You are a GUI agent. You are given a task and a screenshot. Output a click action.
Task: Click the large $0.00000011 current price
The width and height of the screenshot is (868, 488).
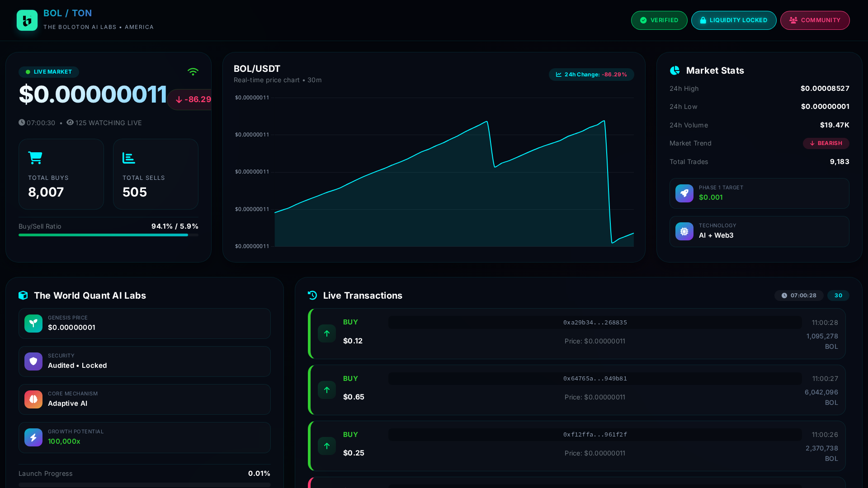point(93,94)
